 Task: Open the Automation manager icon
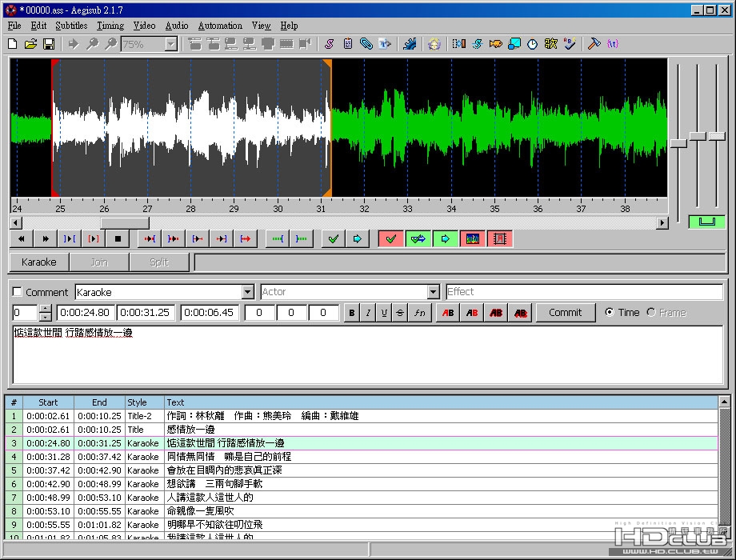[410, 44]
